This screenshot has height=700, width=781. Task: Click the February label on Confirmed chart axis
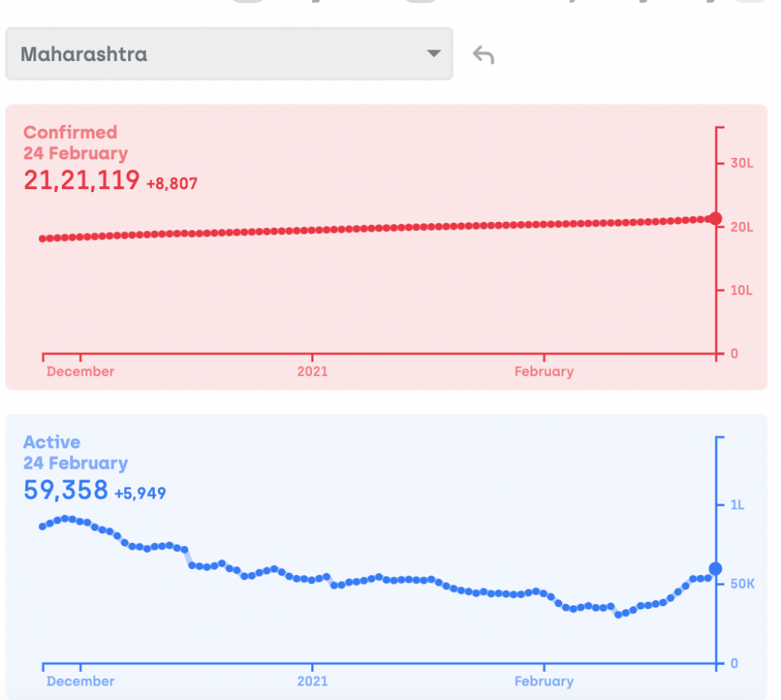click(544, 371)
